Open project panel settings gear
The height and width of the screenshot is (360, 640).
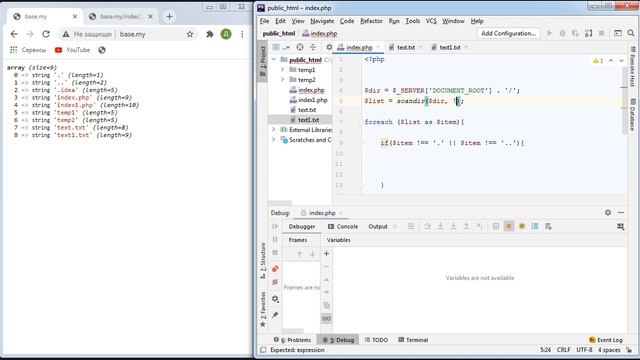click(329, 47)
